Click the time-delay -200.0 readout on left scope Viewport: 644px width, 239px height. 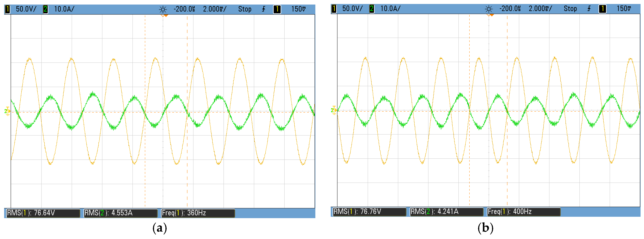tap(184, 9)
